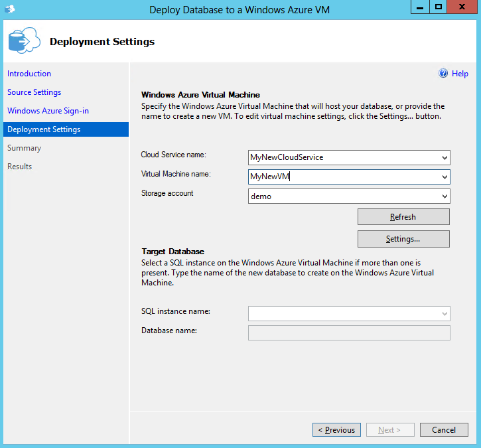
Task: Go back with the Previous button
Action: [336, 430]
